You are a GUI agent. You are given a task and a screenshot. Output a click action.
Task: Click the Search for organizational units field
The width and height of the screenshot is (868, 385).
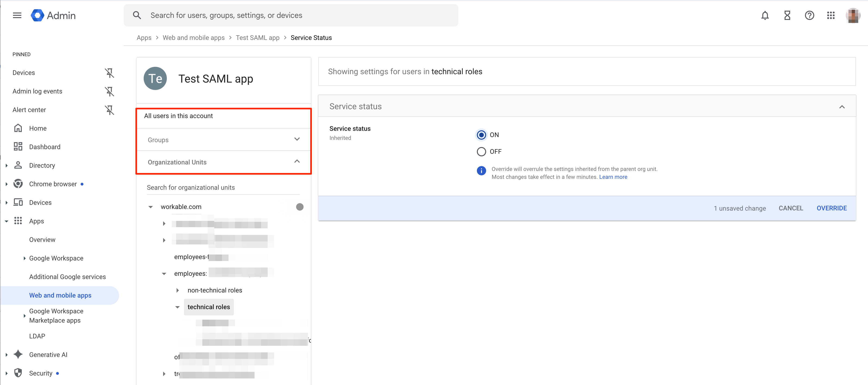223,188
